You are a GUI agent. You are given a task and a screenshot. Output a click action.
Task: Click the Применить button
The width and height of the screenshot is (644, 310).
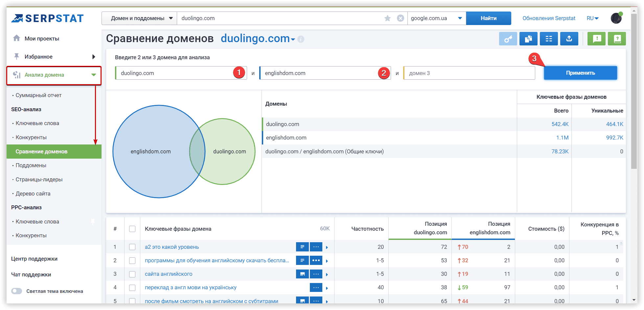[x=580, y=73]
